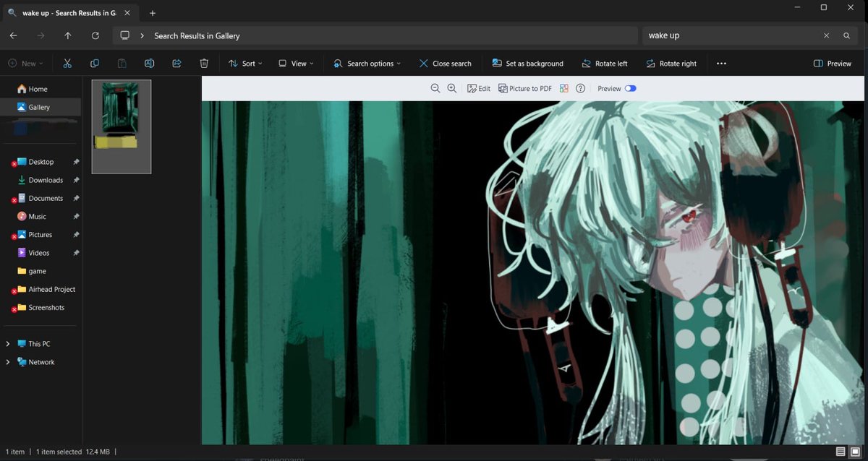Viewport: 868px width, 461px height.
Task: Toggle the Preview pane button in the command bar
Action: pyautogui.click(x=833, y=64)
